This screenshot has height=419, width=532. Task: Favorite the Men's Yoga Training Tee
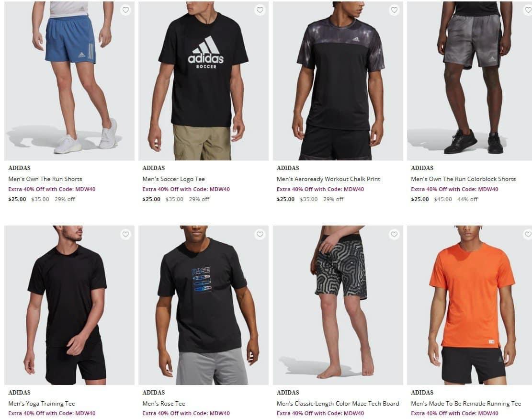pyautogui.click(x=125, y=234)
